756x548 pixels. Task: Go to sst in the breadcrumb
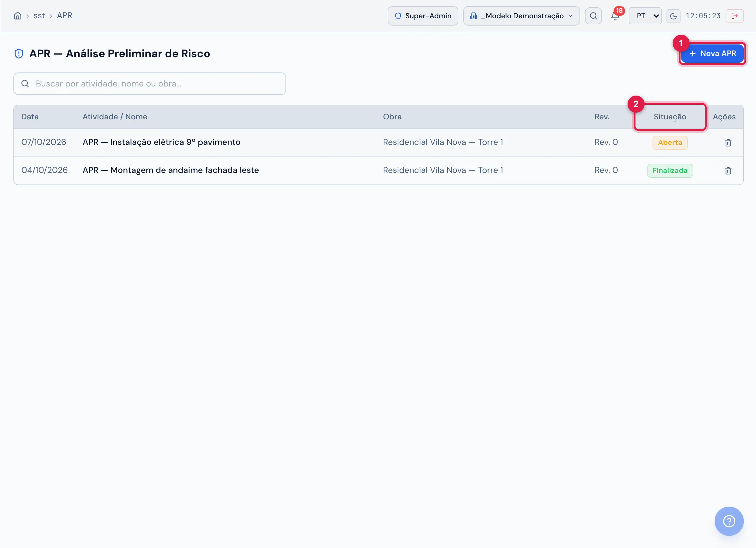(x=39, y=16)
